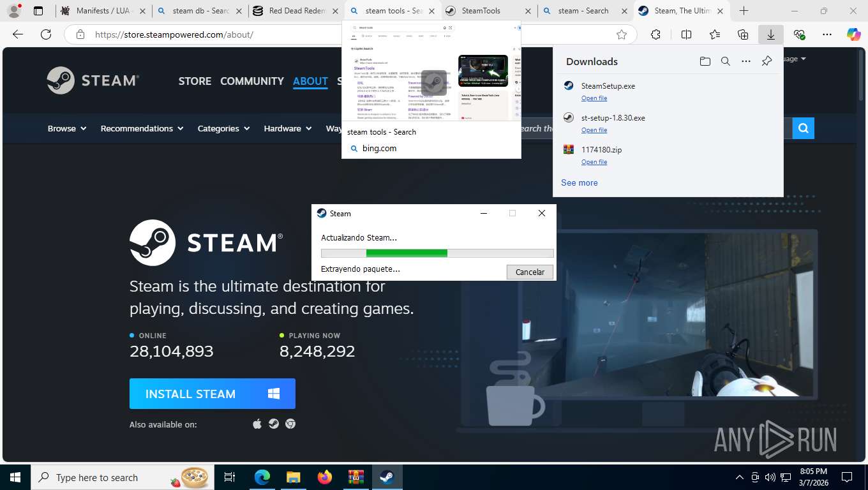
Task: Expand the Recommendations dropdown
Action: [142, 128]
